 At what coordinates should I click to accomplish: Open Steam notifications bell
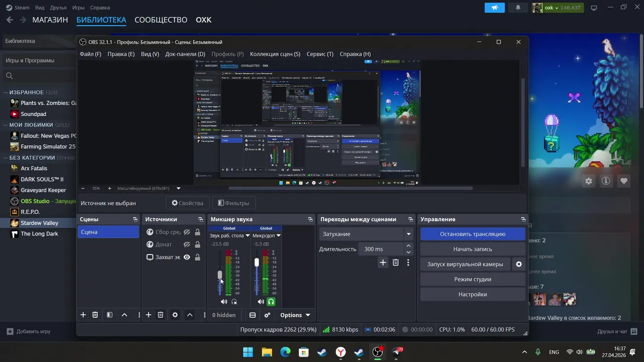pos(518,8)
